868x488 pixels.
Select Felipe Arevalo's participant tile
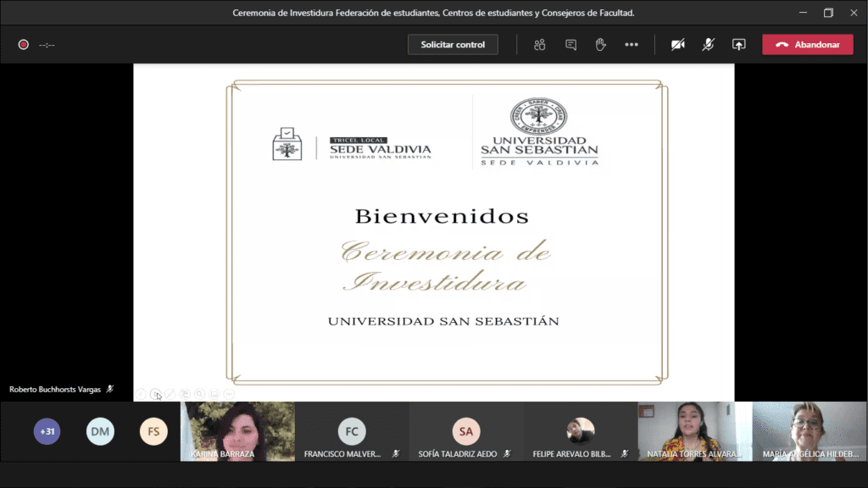(x=581, y=431)
